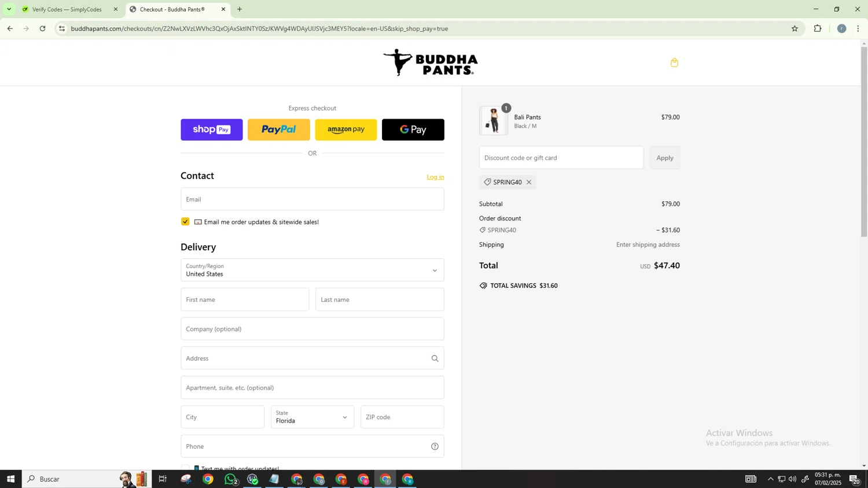
Task: Bookmark this page with the star icon
Action: (x=795, y=28)
